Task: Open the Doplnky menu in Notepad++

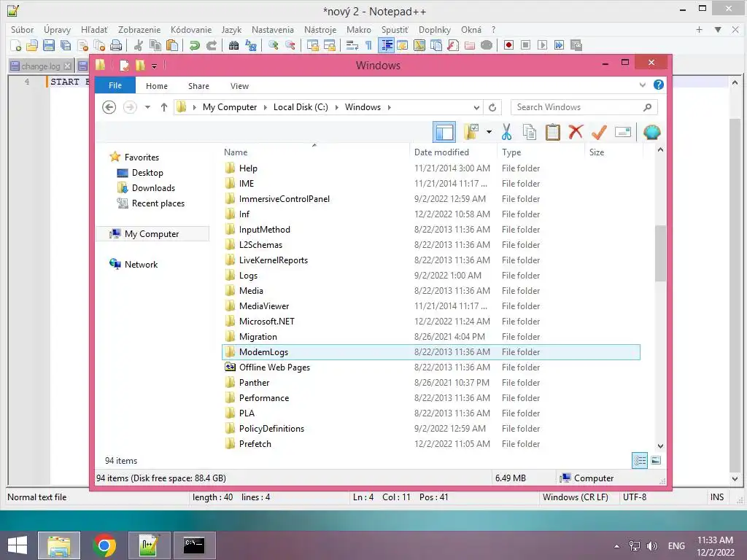Action: tap(435, 29)
